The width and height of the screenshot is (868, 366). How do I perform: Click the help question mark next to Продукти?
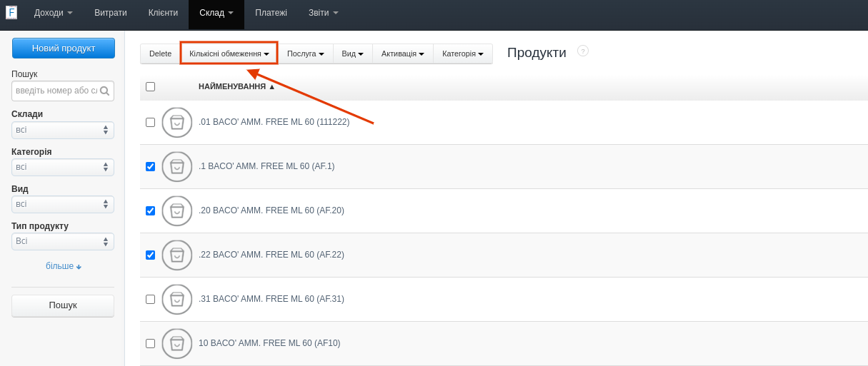pyautogui.click(x=583, y=51)
